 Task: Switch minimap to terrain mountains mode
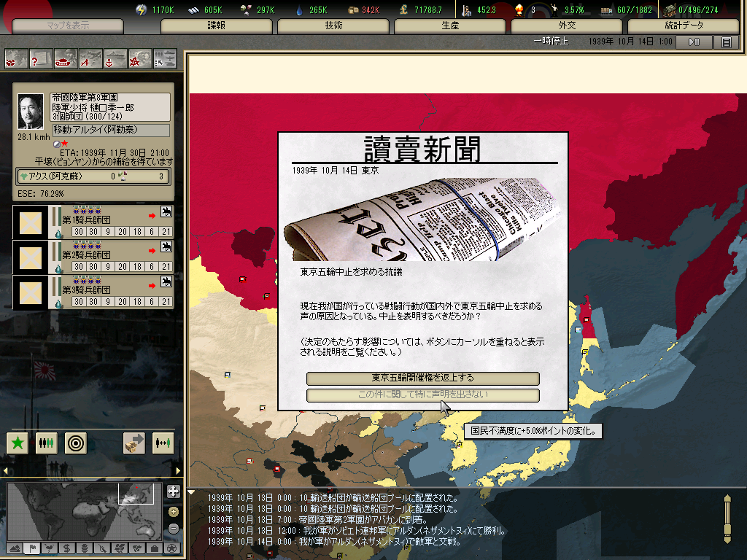point(15,548)
